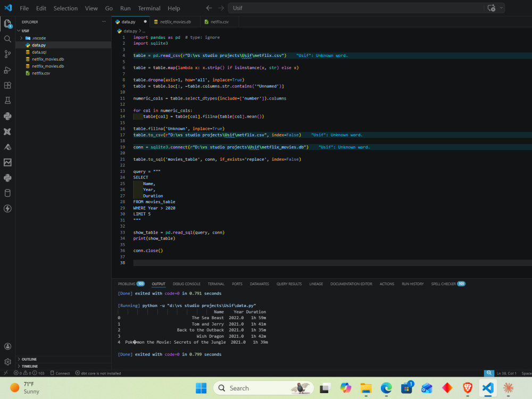Click the Explorer more actions ellipsis
The width and height of the screenshot is (532, 399).
(x=104, y=22)
